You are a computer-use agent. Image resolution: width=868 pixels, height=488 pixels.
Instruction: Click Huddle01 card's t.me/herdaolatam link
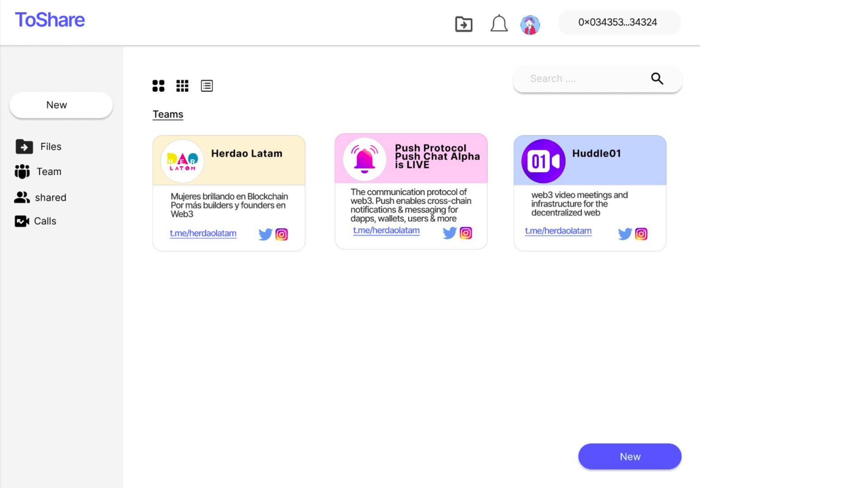tap(558, 231)
